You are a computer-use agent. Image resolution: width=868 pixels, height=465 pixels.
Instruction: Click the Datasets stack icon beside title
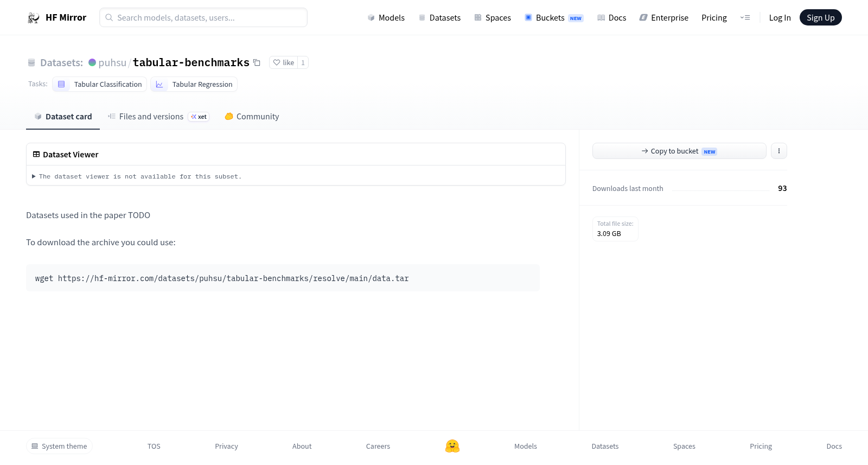[x=31, y=63]
